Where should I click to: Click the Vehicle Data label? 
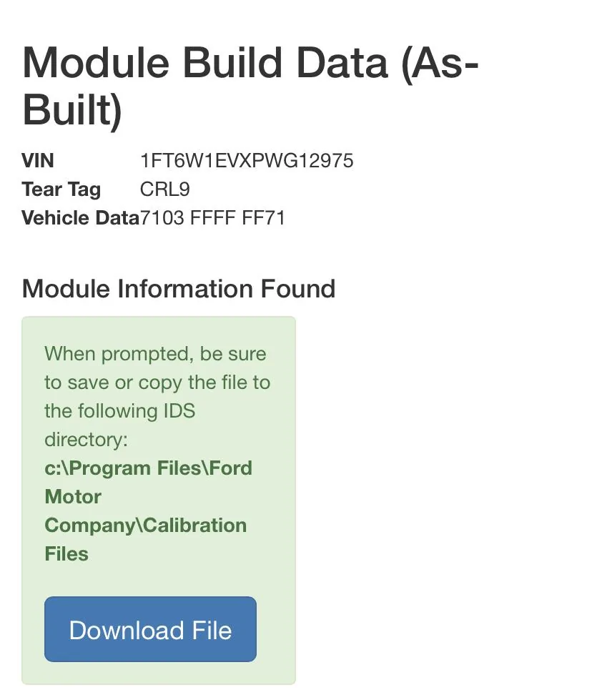81,218
